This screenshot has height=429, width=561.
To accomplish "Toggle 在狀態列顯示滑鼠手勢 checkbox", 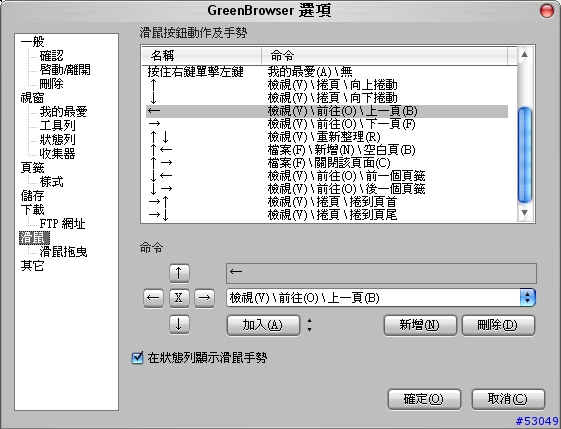I will click(x=137, y=357).
